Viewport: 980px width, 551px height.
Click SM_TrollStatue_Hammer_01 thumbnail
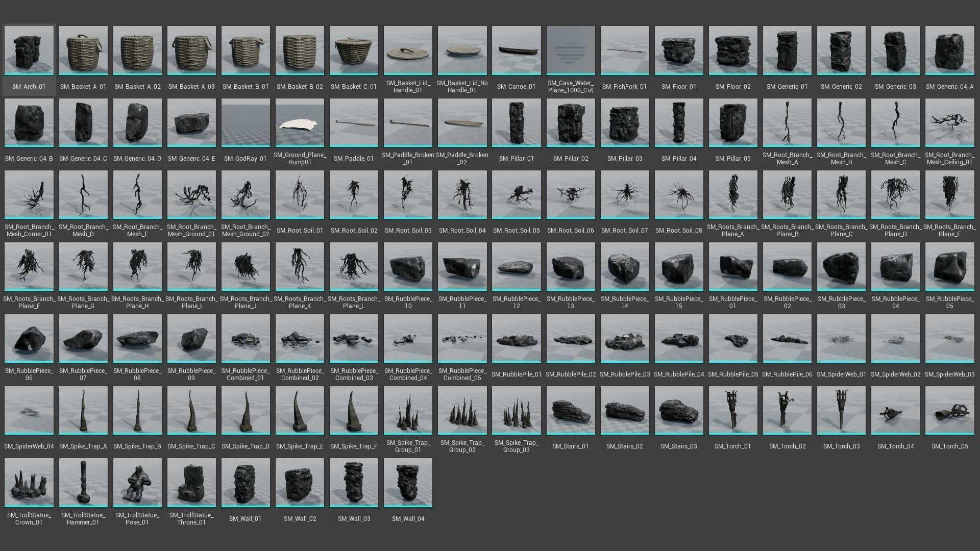coord(83,483)
